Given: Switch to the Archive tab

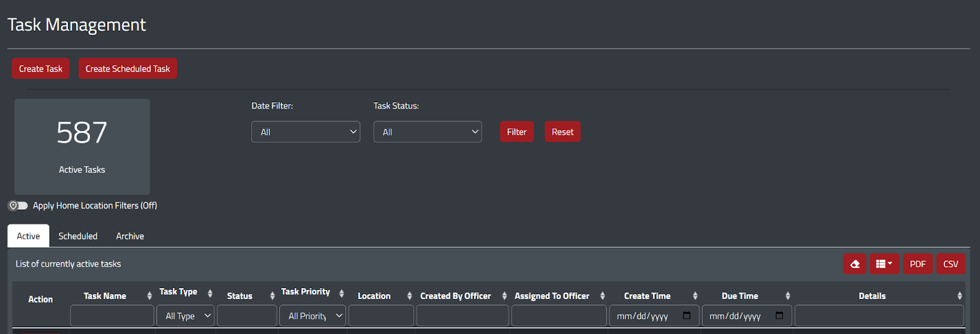Looking at the screenshot, I should pyautogui.click(x=130, y=236).
